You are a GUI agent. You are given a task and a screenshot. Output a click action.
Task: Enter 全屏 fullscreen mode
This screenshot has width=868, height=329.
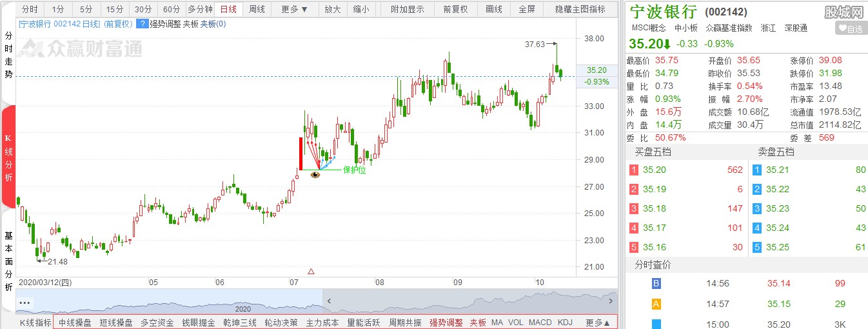527,10
